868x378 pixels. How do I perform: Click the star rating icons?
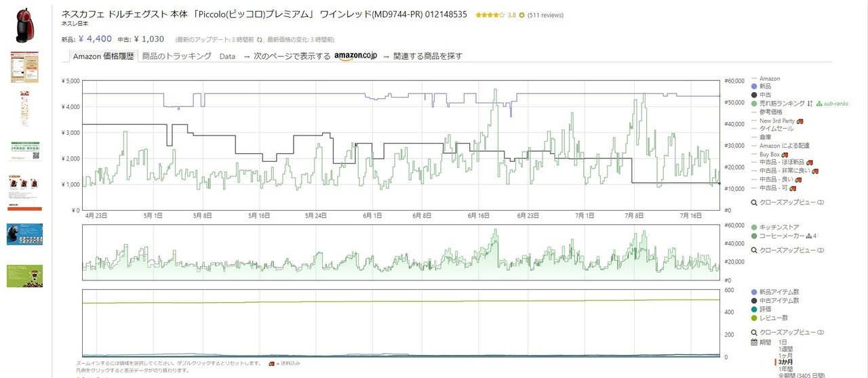point(490,15)
